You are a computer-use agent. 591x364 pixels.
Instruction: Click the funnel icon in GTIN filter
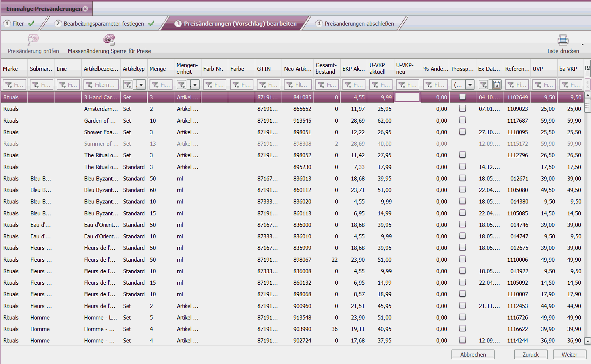pos(262,85)
